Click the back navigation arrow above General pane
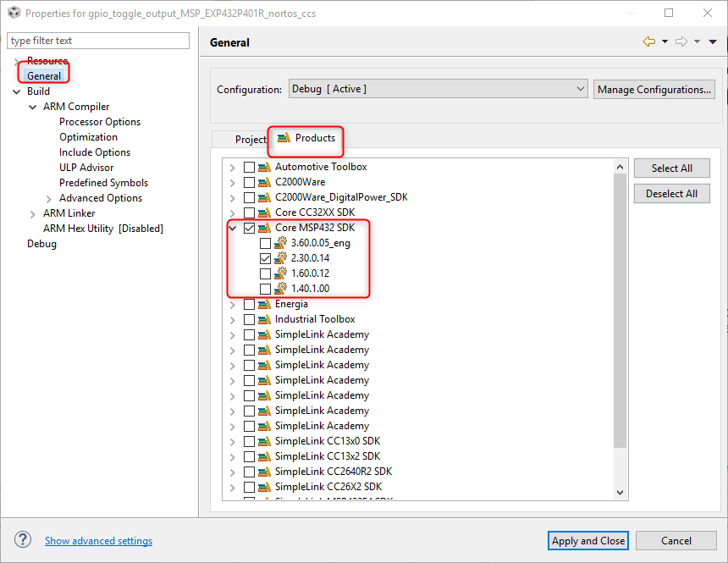Screen dimensions: 728x563 coord(651,41)
